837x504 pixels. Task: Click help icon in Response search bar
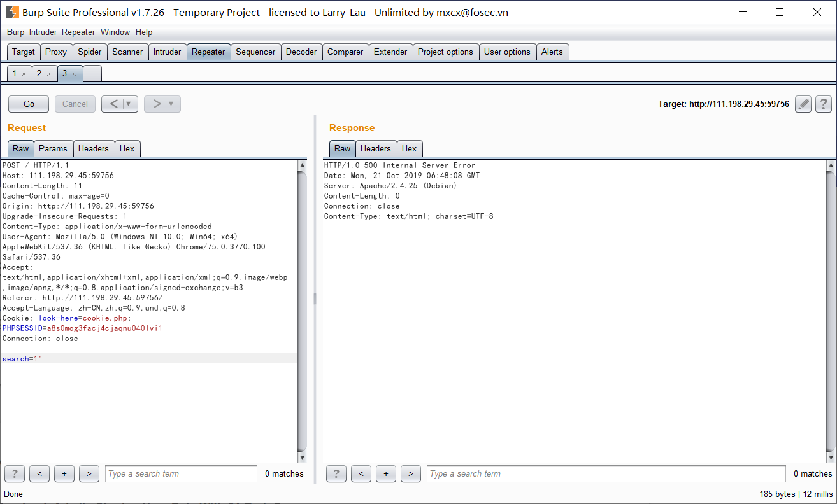click(336, 473)
